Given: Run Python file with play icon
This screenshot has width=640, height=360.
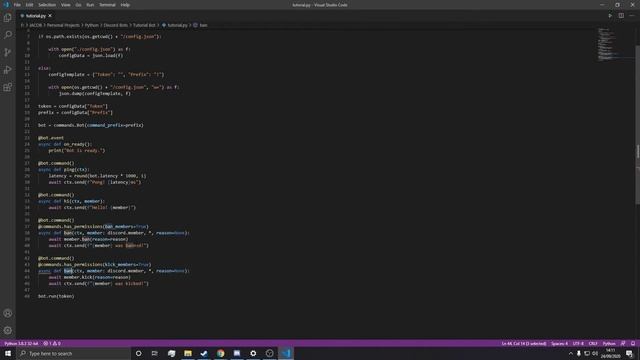Looking at the screenshot, I should pyautogui.click(x=610, y=16).
